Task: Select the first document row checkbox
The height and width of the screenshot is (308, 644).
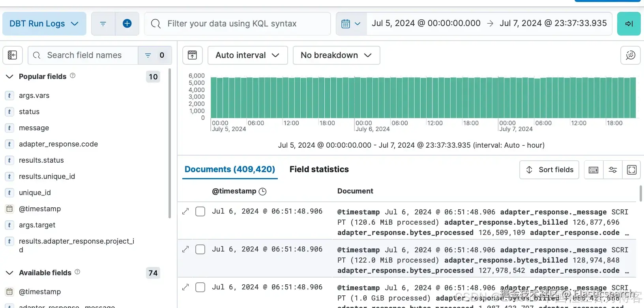Action: (x=200, y=212)
